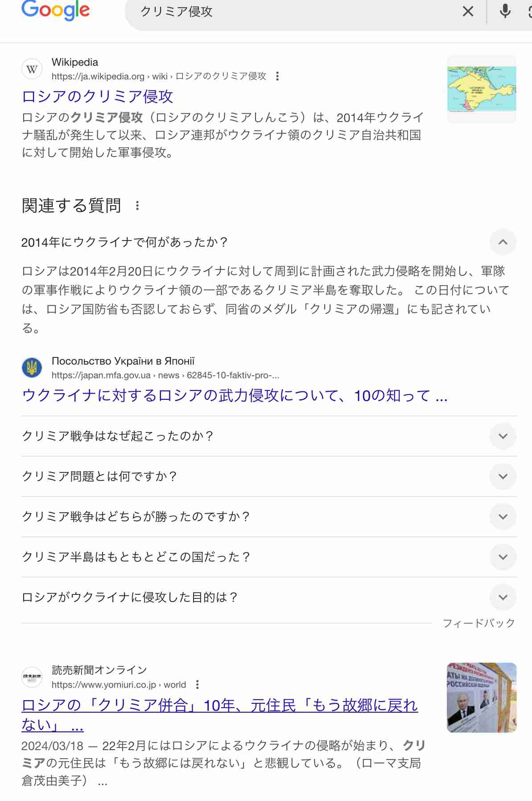Click in the クリミア侵攻 search field
This screenshot has height=801, width=532.
pyautogui.click(x=290, y=12)
